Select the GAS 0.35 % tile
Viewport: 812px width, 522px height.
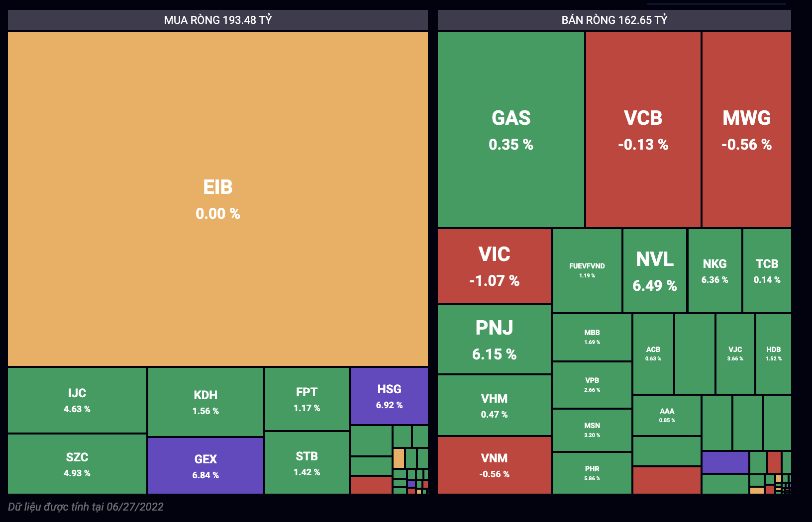coord(511,130)
